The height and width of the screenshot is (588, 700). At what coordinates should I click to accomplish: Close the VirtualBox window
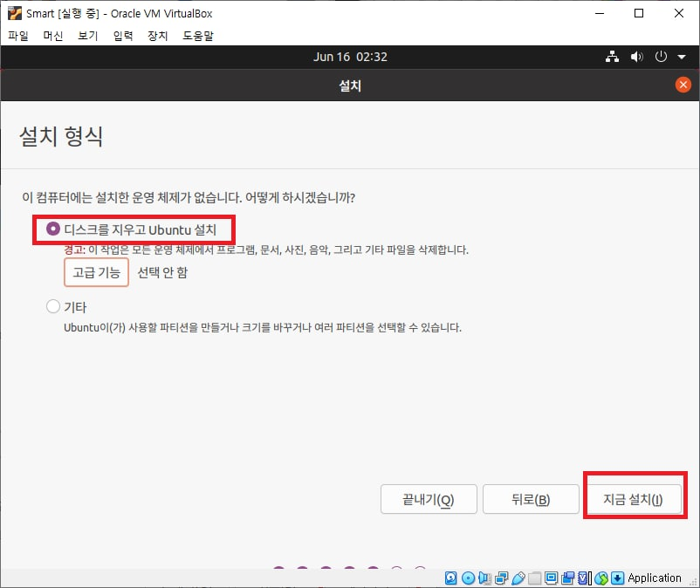678,13
